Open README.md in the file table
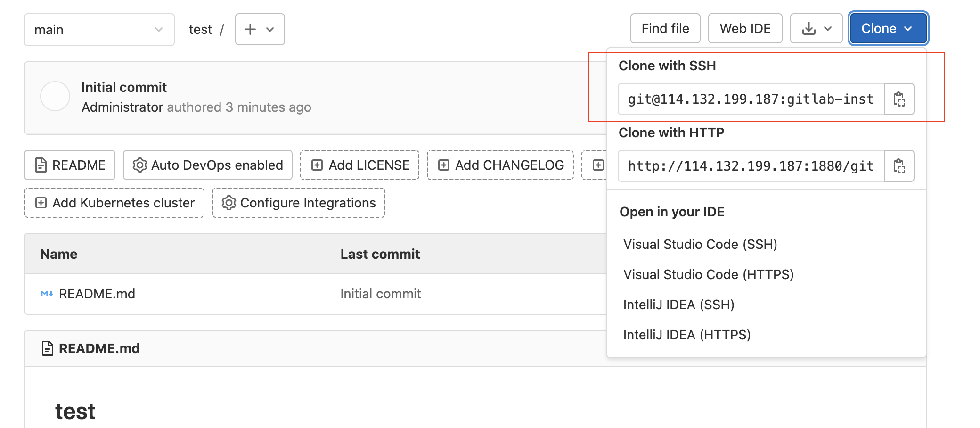 coord(97,294)
